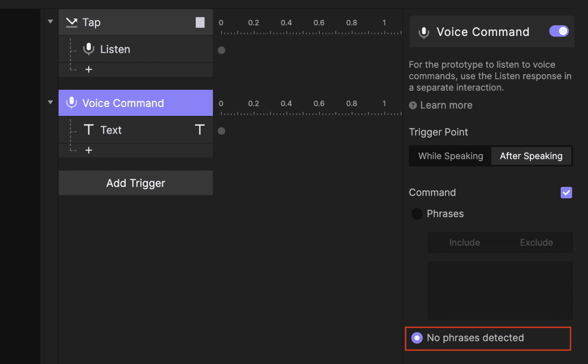Click the tap gesture icon next to Tap
588x364 pixels.
pyautogui.click(x=72, y=22)
